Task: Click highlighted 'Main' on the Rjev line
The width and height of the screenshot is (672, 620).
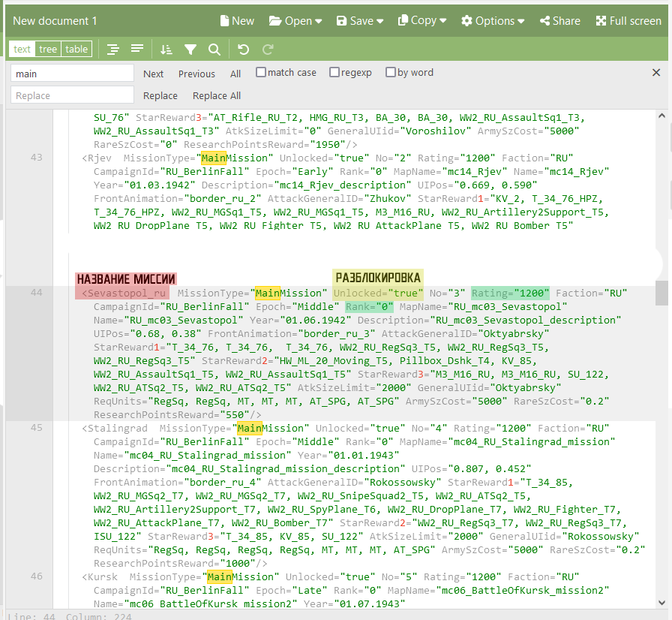Action: coord(214,158)
